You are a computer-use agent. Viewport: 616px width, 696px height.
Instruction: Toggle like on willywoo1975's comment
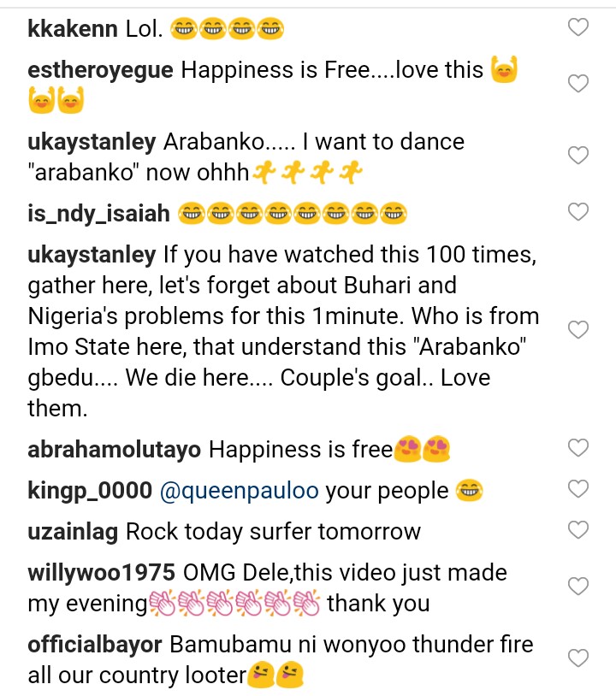click(x=578, y=587)
